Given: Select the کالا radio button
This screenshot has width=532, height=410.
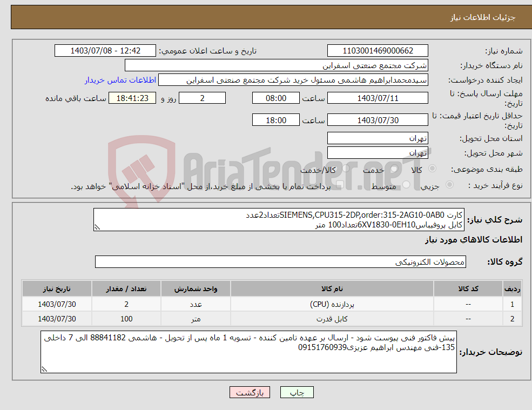Looking at the screenshot, I should click(x=432, y=169).
